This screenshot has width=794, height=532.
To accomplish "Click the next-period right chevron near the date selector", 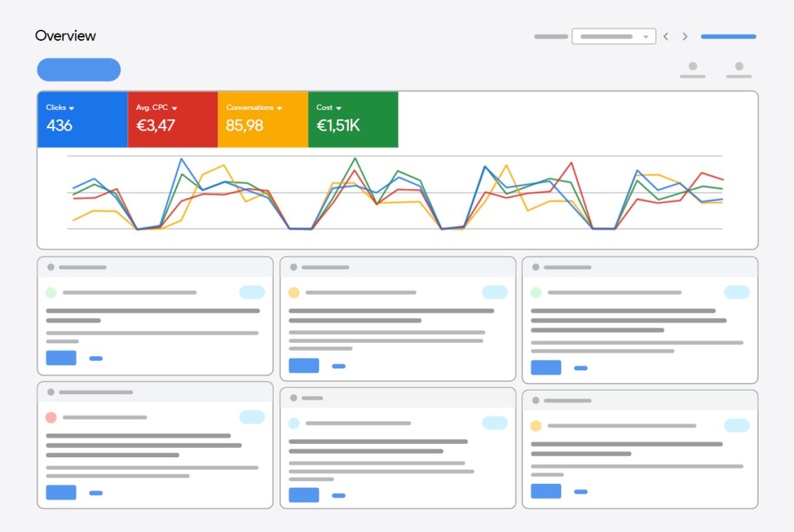I will [x=685, y=36].
